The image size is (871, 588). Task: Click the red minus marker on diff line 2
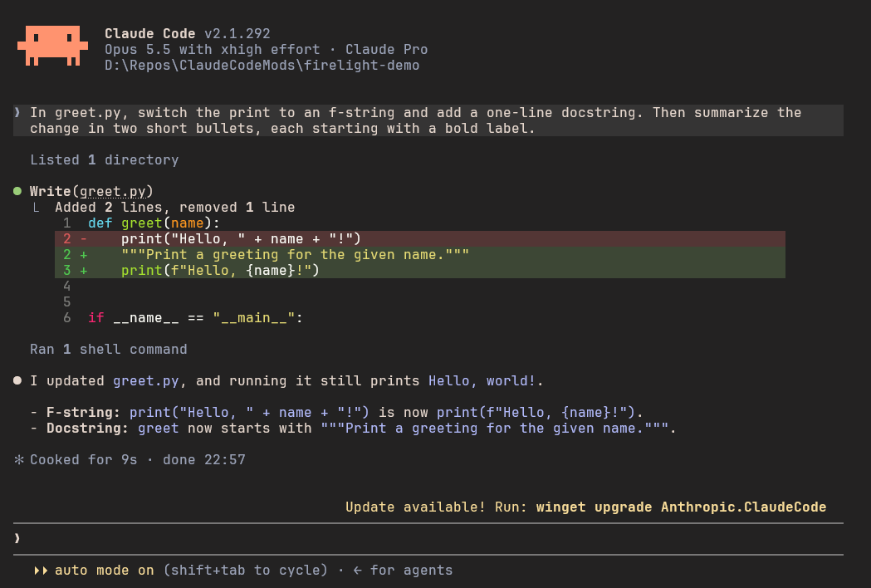click(x=83, y=239)
